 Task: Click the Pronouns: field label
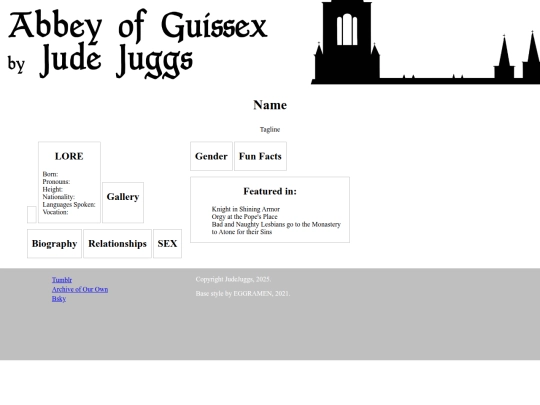pos(56,182)
